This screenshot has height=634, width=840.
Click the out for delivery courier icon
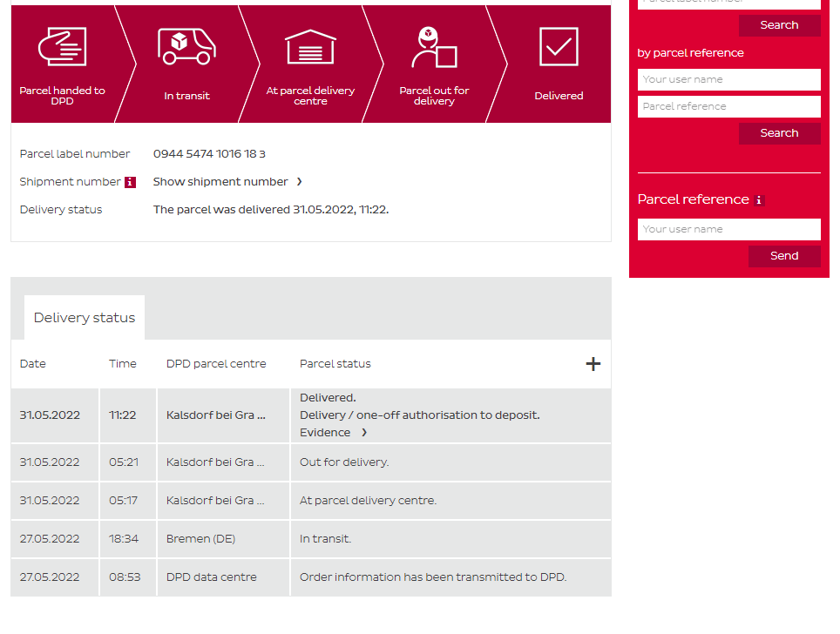pos(434,47)
